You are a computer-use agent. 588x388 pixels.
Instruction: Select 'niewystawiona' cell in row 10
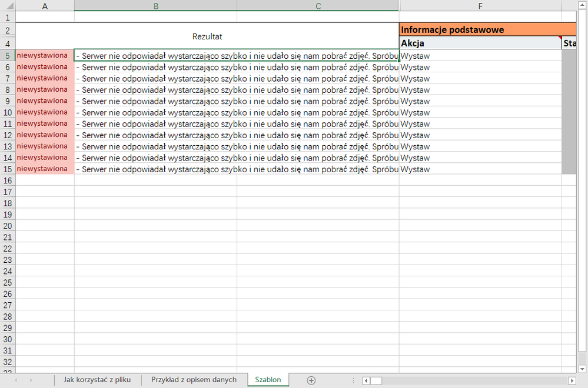click(45, 112)
